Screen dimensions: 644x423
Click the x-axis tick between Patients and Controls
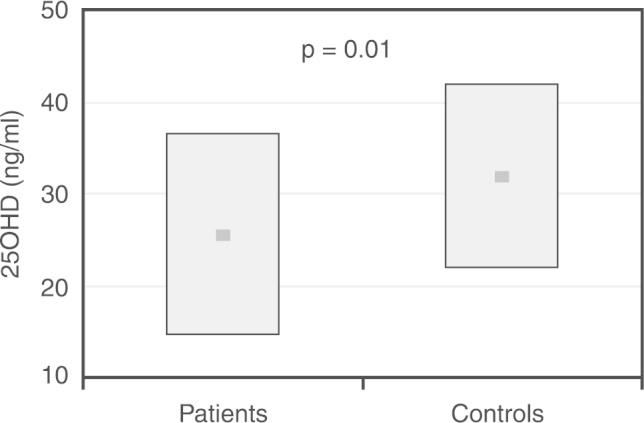coord(362,383)
